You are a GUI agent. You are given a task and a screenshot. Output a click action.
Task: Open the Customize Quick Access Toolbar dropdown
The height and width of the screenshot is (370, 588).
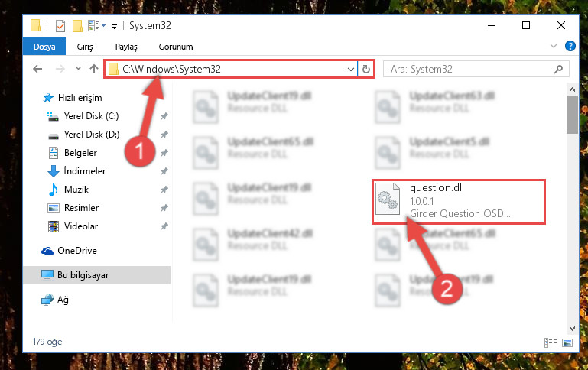click(x=115, y=26)
